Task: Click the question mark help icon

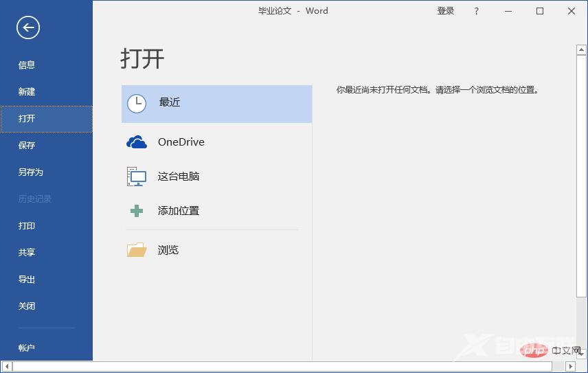Action: (477, 11)
